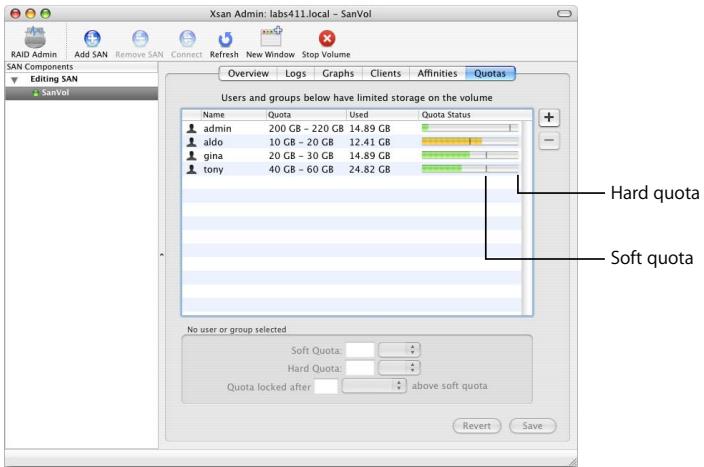This screenshot has width=704, height=467.
Task: Click the user icon beside gina
Action: pos(192,155)
